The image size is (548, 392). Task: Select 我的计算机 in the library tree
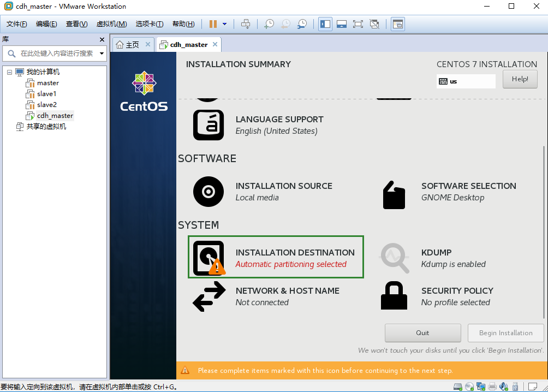(x=43, y=72)
